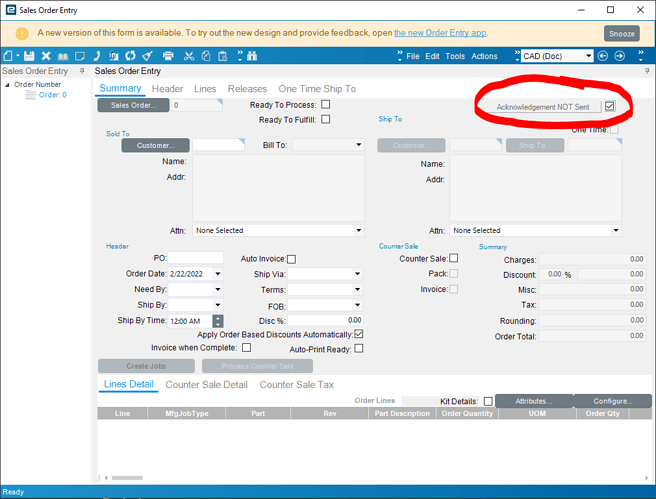Click the Paste clipboard icon
The width and height of the screenshot is (656, 499).
[223, 56]
